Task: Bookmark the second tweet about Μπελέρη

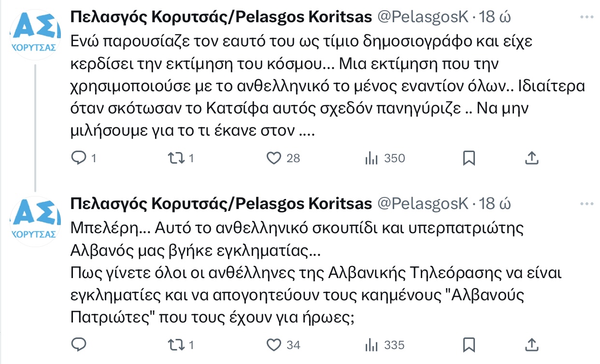Action: click(x=469, y=345)
